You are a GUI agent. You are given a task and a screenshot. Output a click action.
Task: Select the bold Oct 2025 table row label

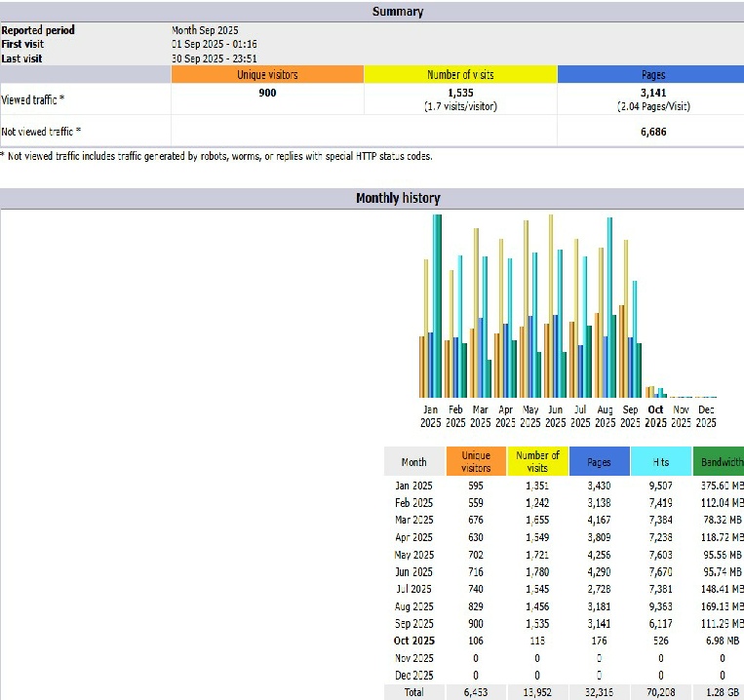pyautogui.click(x=414, y=641)
